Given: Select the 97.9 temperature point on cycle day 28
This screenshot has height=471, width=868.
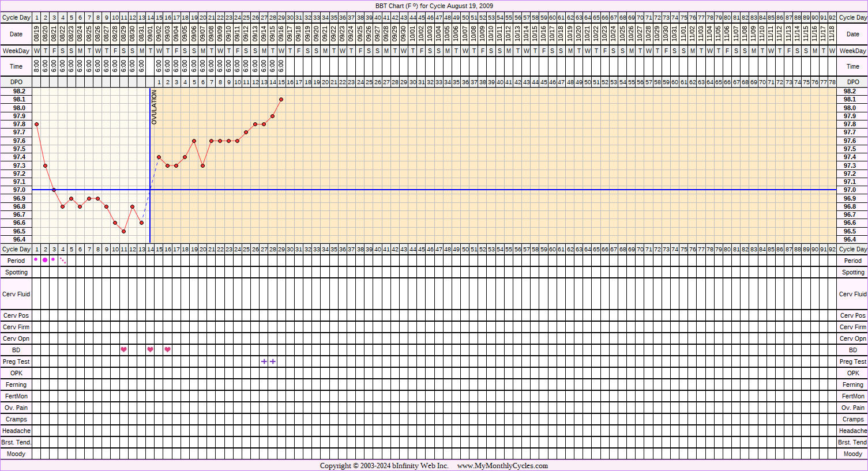Looking at the screenshot, I should [273, 116].
